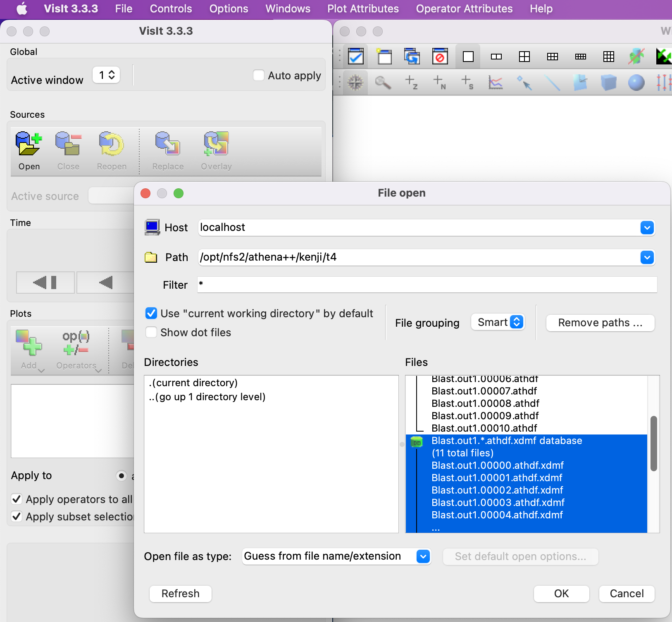Click the Overlay source icon
The height and width of the screenshot is (622, 672).
(216, 144)
